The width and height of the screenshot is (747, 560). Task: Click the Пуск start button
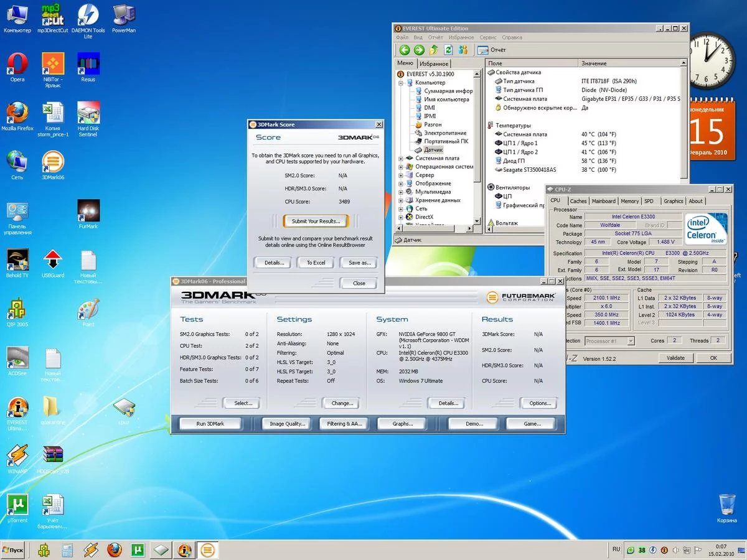coord(14,550)
